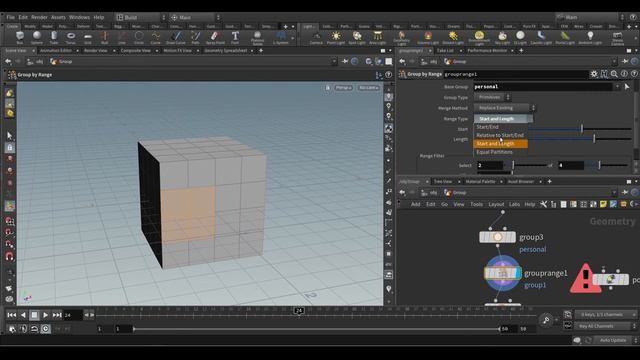Select the Font shelf tool
The width and height of the screenshot is (640, 360).
[235, 38]
